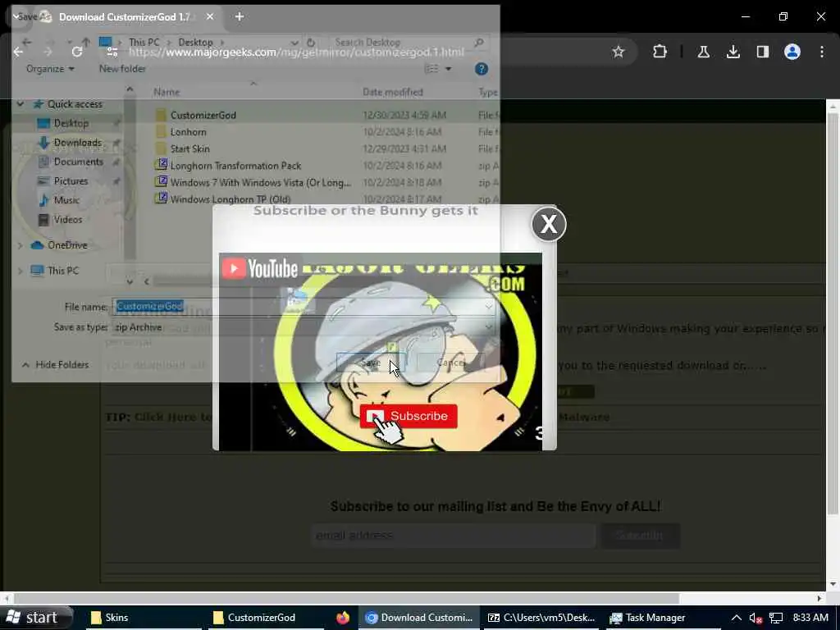The image size is (840, 630).
Task: Change view icon in Save dialog
Action: click(x=431, y=69)
